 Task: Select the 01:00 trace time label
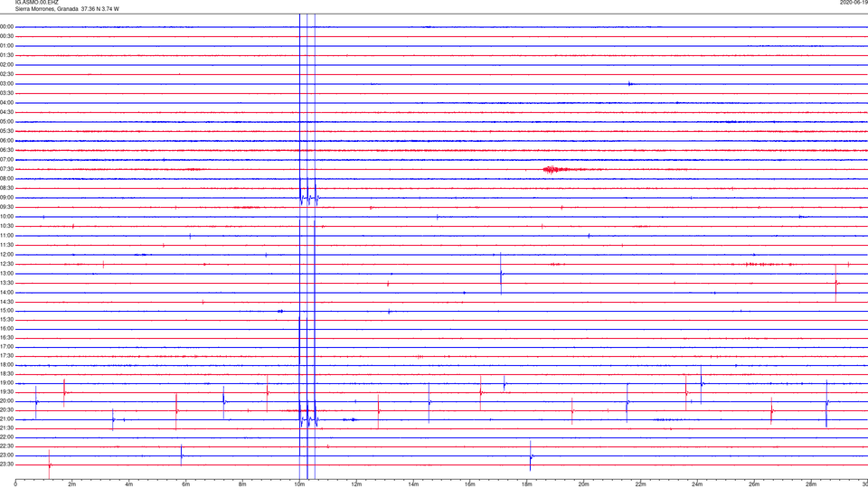[6, 46]
